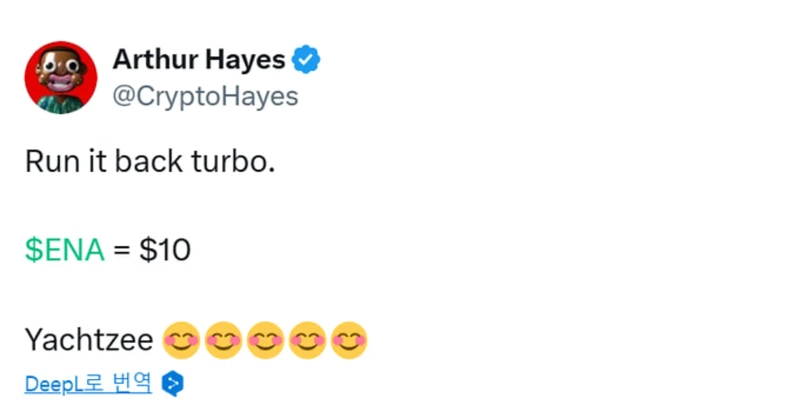Open the @CryptoHayes handle
The width and height of the screenshot is (800, 418).
click(204, 96)
